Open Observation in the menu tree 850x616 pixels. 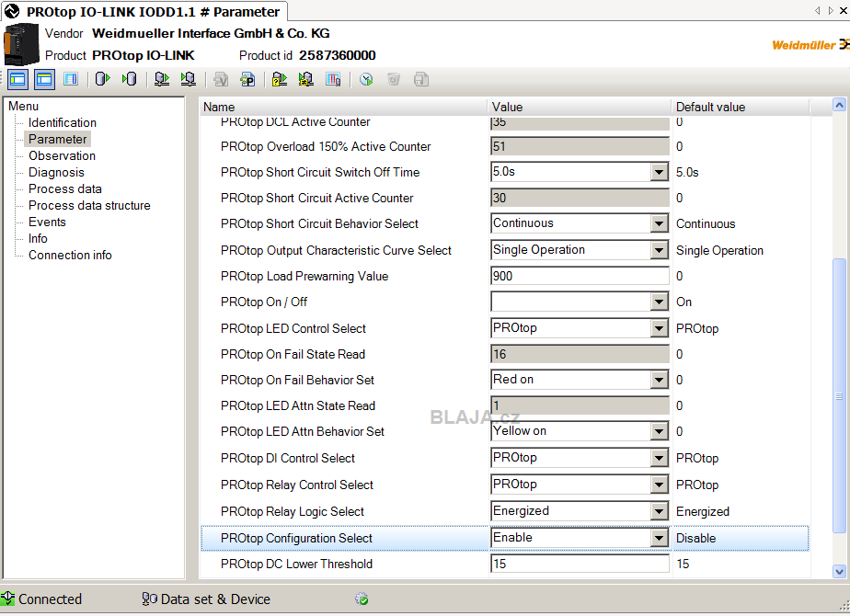62,155
